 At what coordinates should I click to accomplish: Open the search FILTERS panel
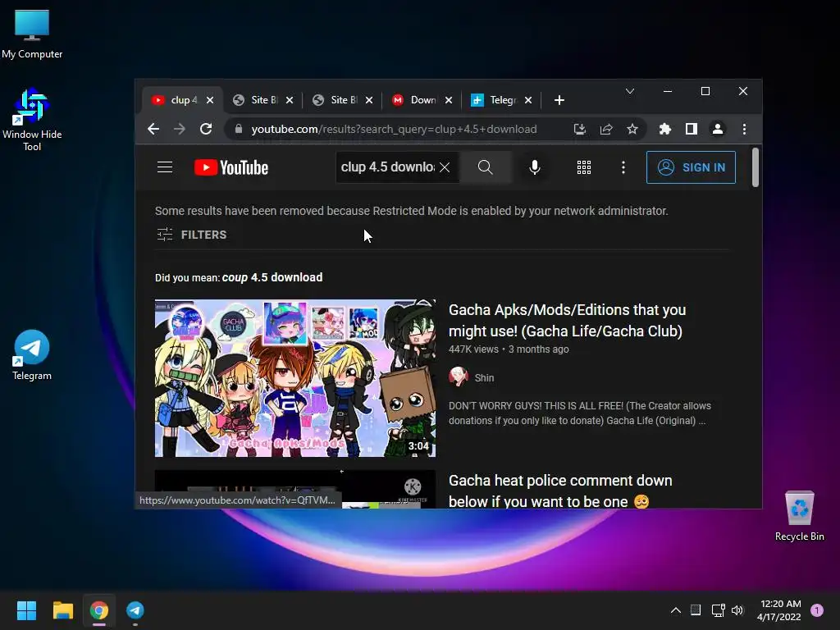pyautogui.click(x=192, y=235)
